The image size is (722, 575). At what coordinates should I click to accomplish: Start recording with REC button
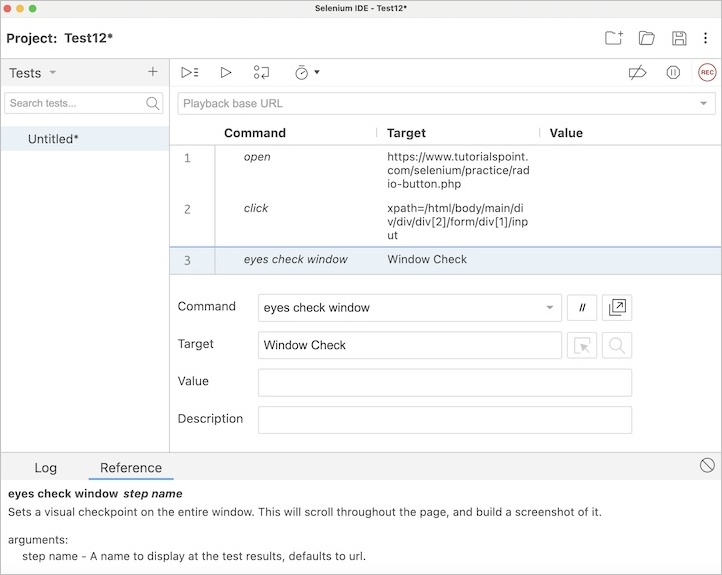[707, 72]
